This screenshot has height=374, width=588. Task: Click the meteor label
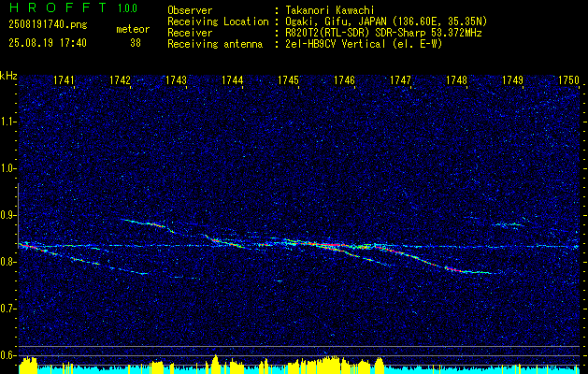(x=133, y=29)
